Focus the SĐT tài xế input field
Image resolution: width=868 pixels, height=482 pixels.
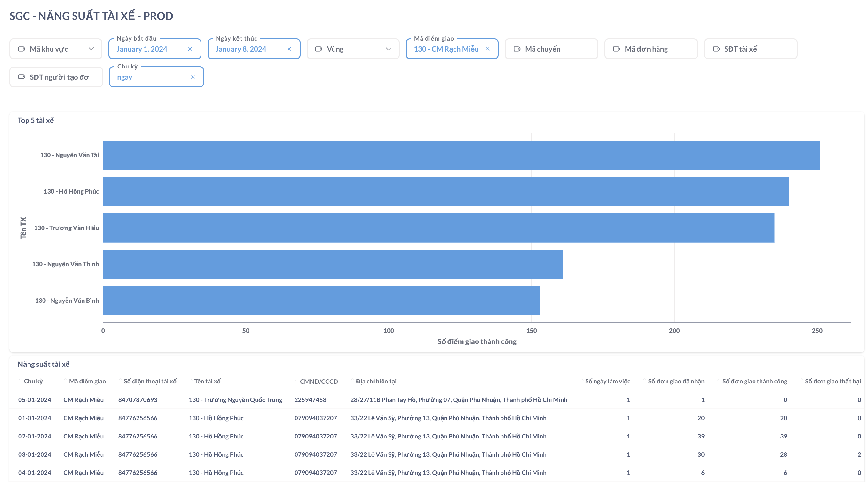[751, 49]
